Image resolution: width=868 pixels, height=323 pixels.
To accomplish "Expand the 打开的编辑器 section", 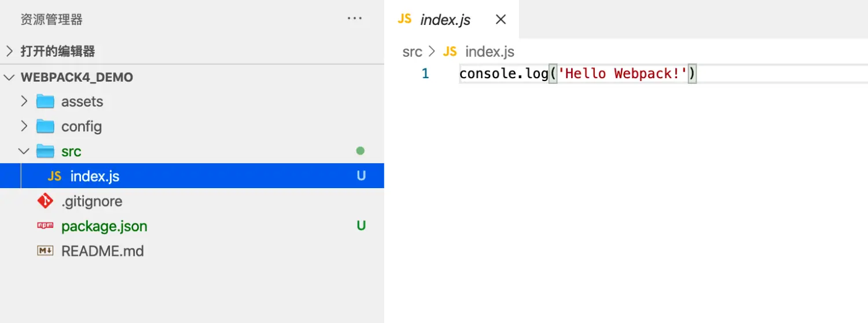I will 9,51.
